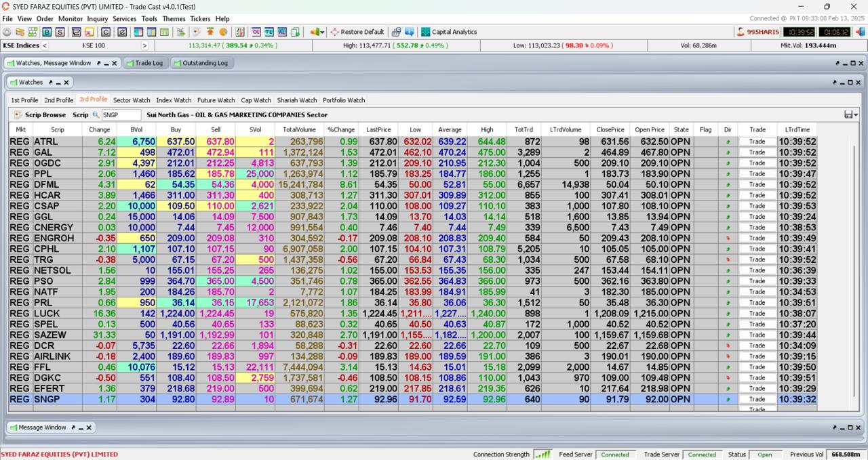Switch to the 1st Profile tab
The height and width of the screenshot is (460, 868).
pyautogui.click(x=24, y=100)
